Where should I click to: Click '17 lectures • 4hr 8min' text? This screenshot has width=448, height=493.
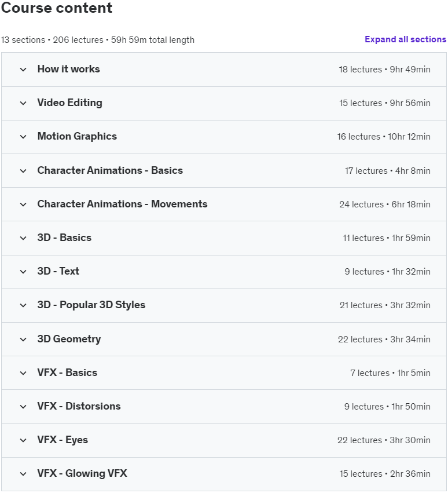(x=388, y=171)
